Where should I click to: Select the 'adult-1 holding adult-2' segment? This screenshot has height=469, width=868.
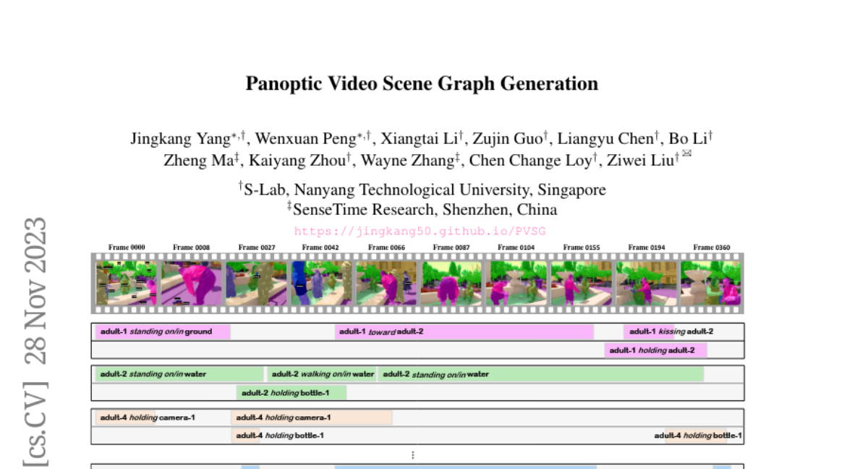coord(655,350)
